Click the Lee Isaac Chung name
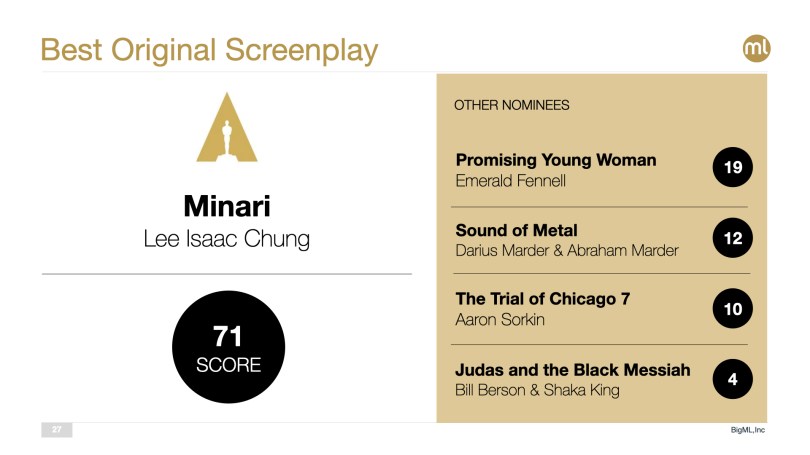Viewport: 810px width, 455px height. (227, 241)
